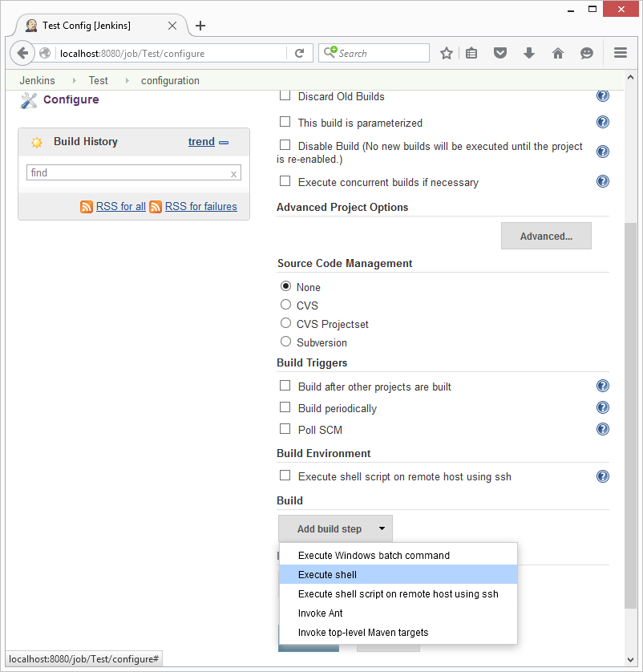643x672 pixels.
Task: Click the browser Search box
Action: coord(374,53)
